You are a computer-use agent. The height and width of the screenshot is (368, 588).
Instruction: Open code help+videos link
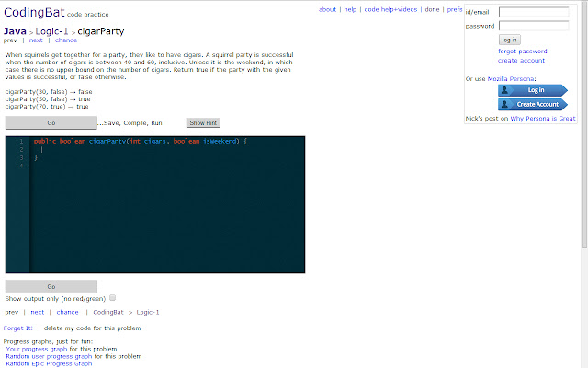[x=390, y=9]
